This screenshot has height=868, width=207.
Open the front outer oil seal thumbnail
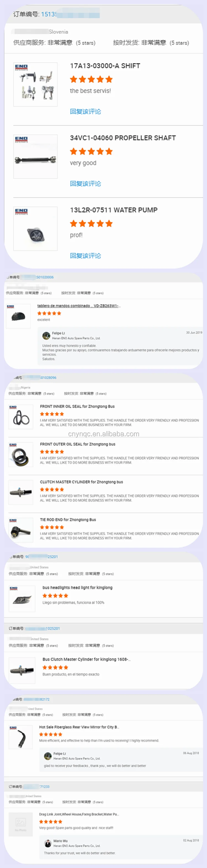[21, 455]
